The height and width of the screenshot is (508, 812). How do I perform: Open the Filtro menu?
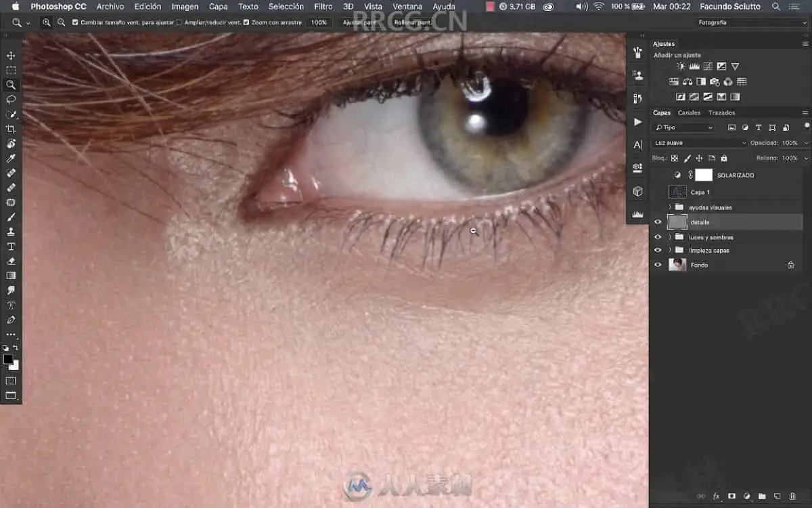(323, 7)
